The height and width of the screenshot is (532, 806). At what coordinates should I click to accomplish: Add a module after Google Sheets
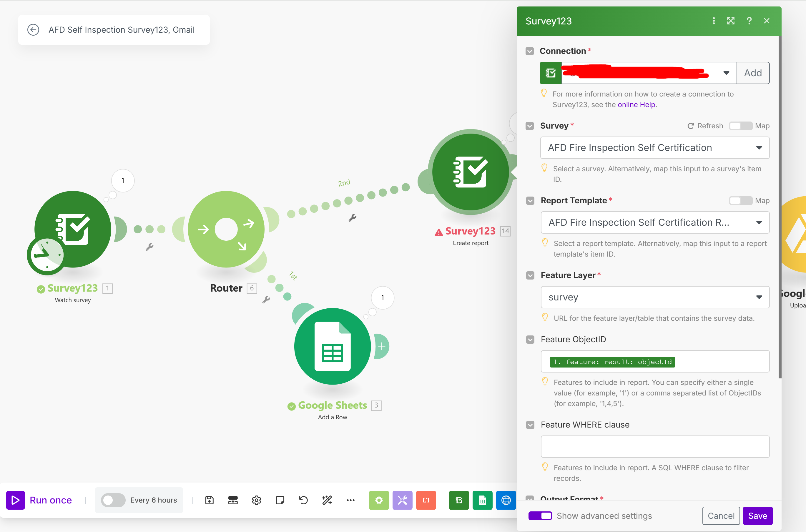[x=382, y=346]
